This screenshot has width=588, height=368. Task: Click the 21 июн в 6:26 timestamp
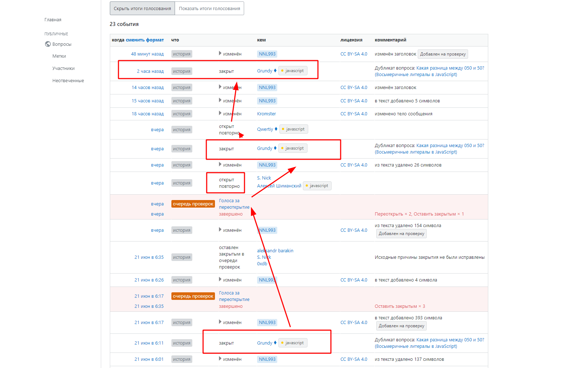click(x=149, y=280)
